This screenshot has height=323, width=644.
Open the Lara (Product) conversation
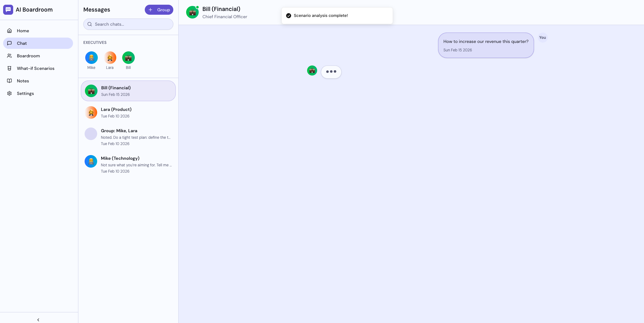coord(128,112)
